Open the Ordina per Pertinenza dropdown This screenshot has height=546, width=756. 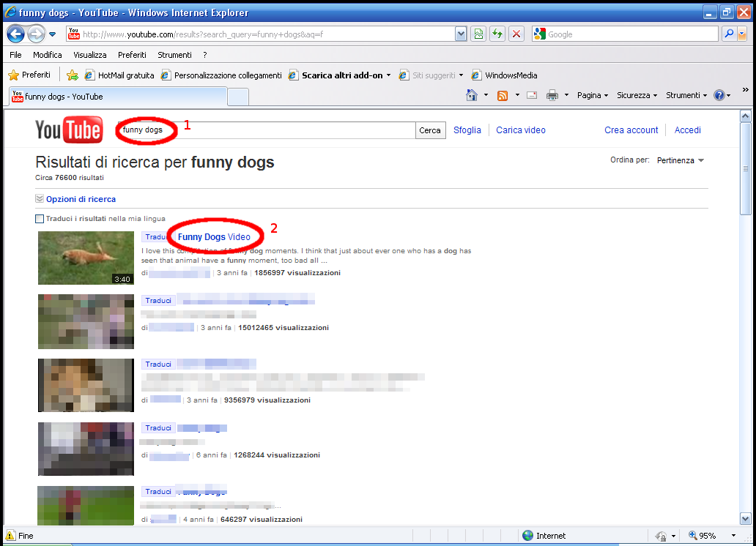pyautogui.click(x=681, y=160)
